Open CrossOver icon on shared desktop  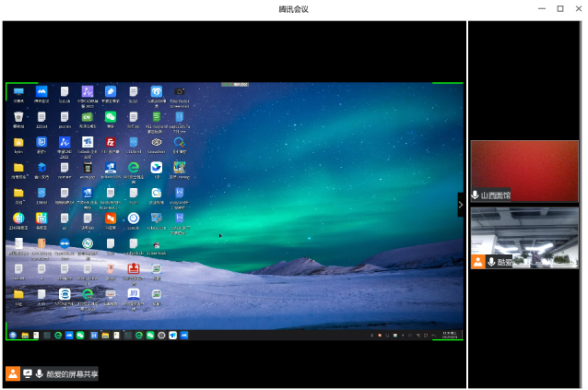pyautogui.click(x=157, y=143)
